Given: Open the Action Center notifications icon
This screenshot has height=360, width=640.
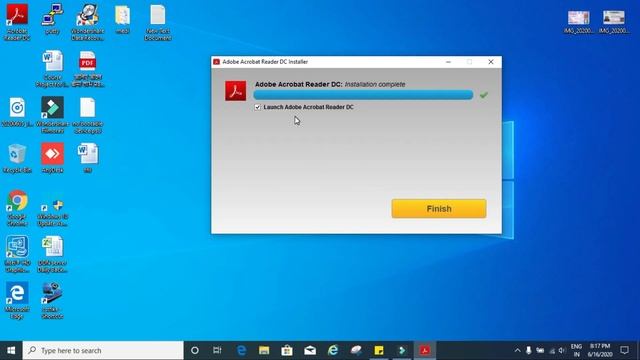Looking at the screenshot, I should coord(624,350).
